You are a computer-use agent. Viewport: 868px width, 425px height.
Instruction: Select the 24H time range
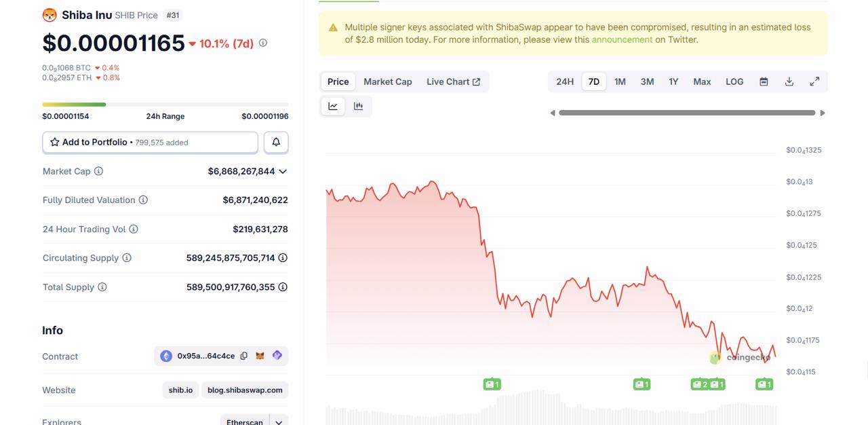click(x=565, y=81)
